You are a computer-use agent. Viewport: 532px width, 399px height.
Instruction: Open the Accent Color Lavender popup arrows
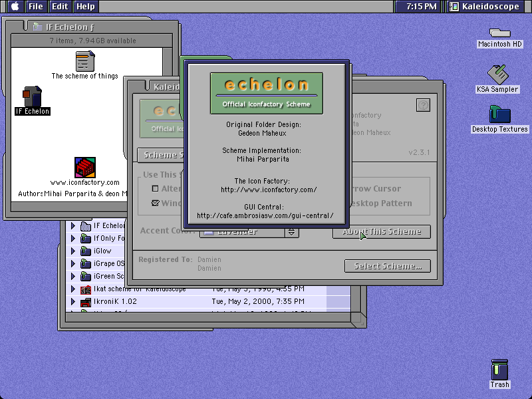[292, 232]
